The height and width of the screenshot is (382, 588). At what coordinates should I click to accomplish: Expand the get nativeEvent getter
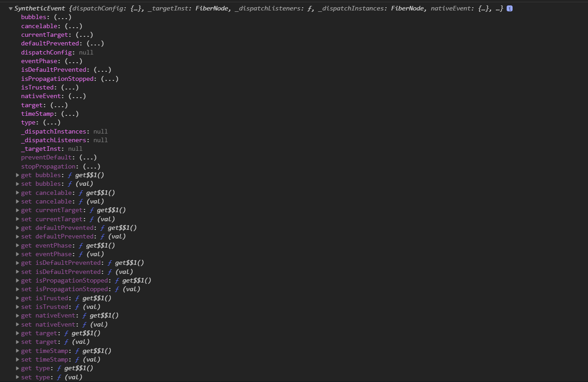tap(18, 316)
